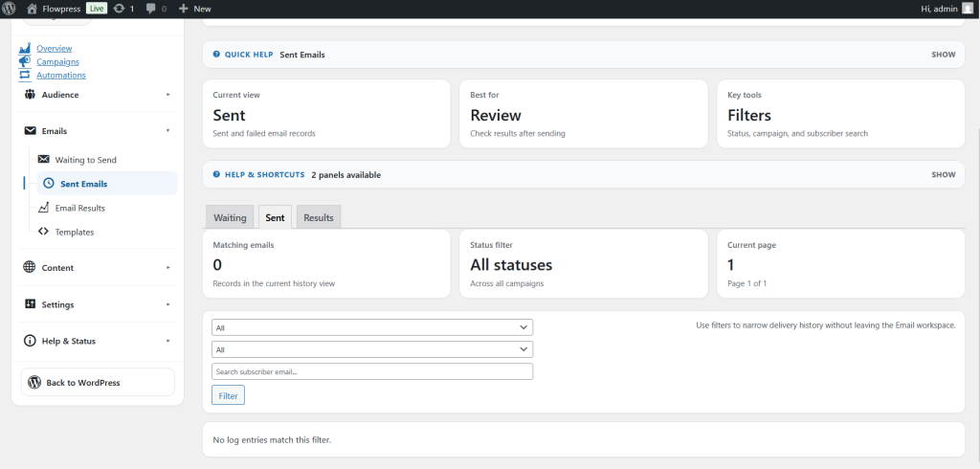Open Waiting to Send in sidebar

[x=85, y=160]
